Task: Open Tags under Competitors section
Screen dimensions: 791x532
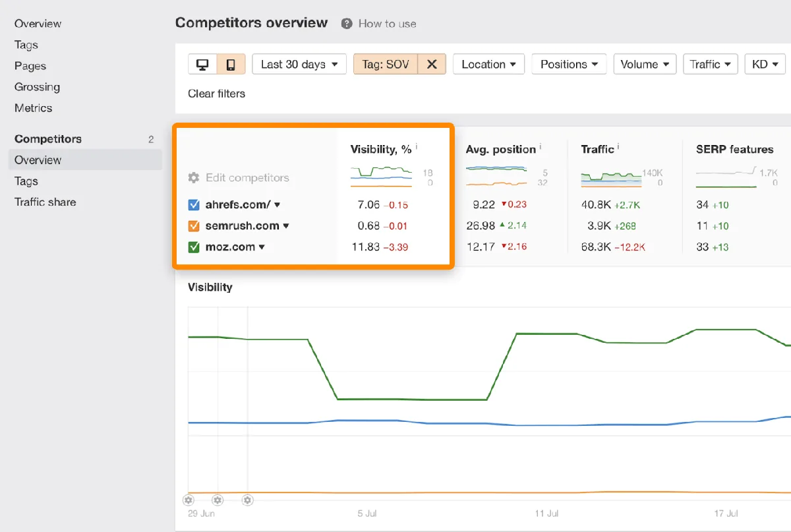Action: pos(26,181)
